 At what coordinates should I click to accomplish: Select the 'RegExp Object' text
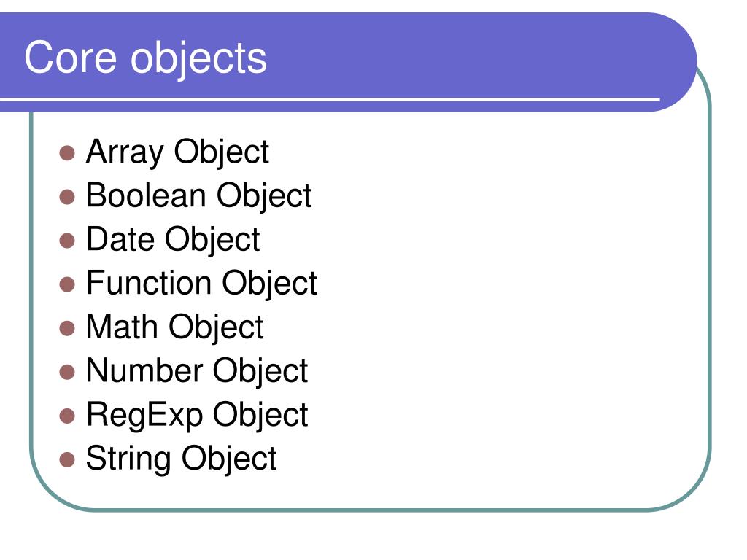[197, 415]
